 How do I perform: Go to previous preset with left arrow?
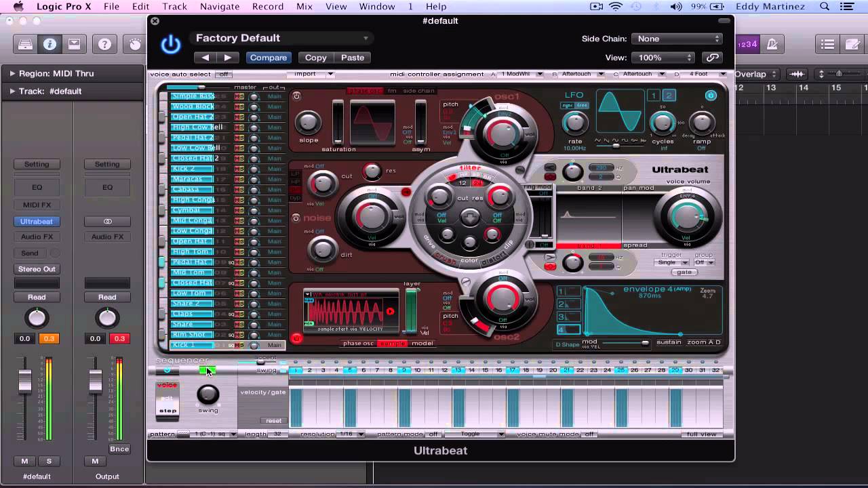tap(205, 58)
